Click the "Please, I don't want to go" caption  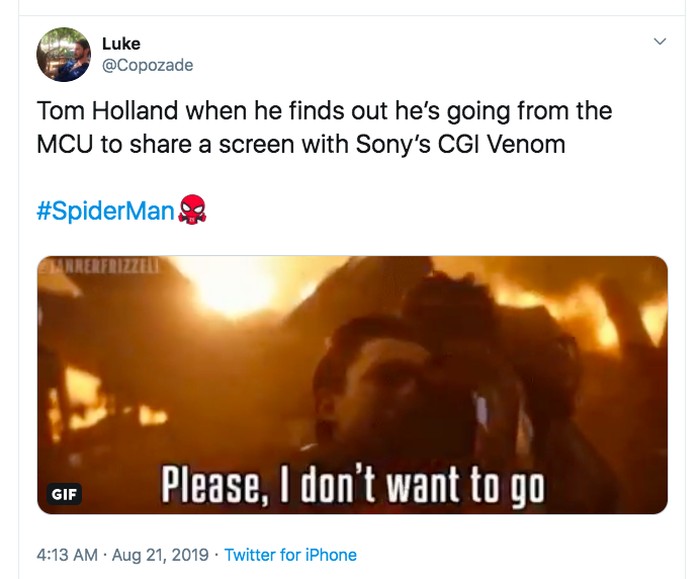353,486
